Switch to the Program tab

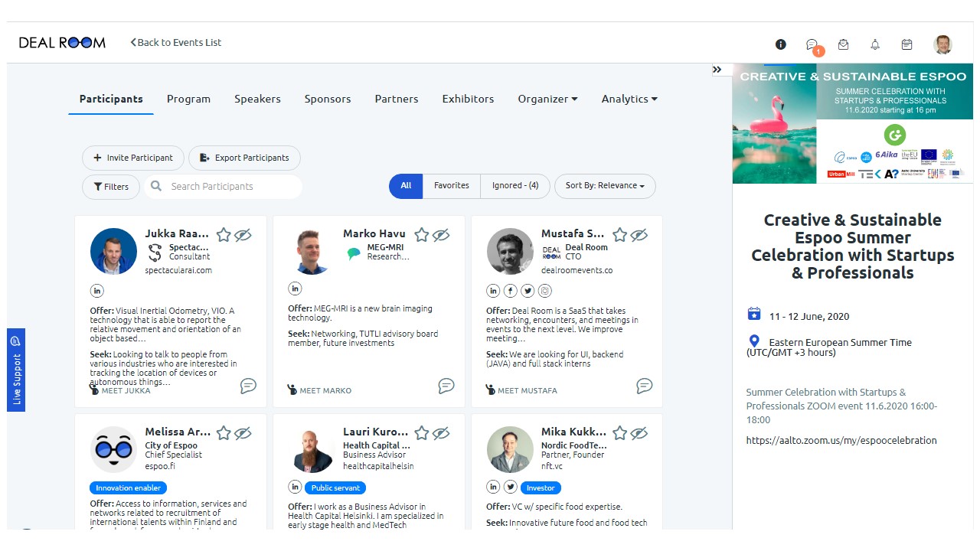coord(188,99)
